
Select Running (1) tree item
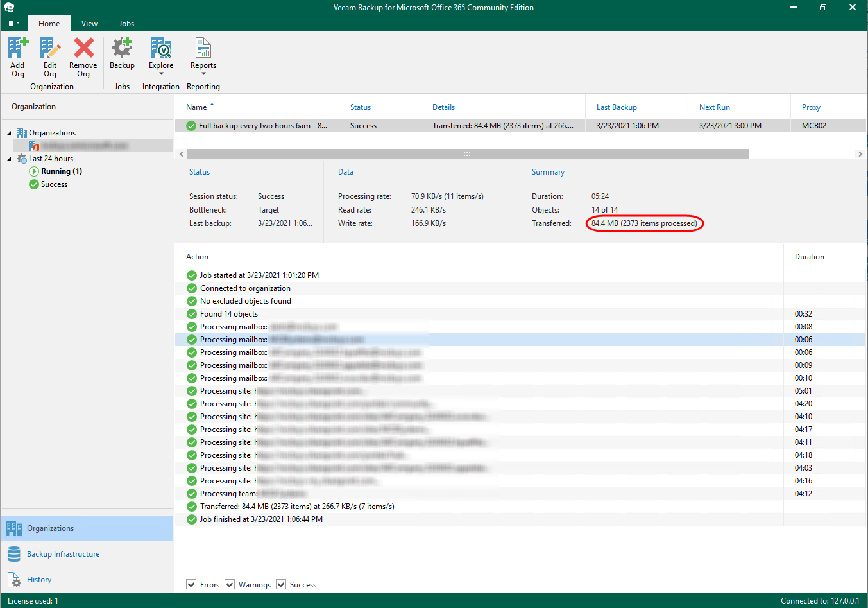click(x=62, y=171)
